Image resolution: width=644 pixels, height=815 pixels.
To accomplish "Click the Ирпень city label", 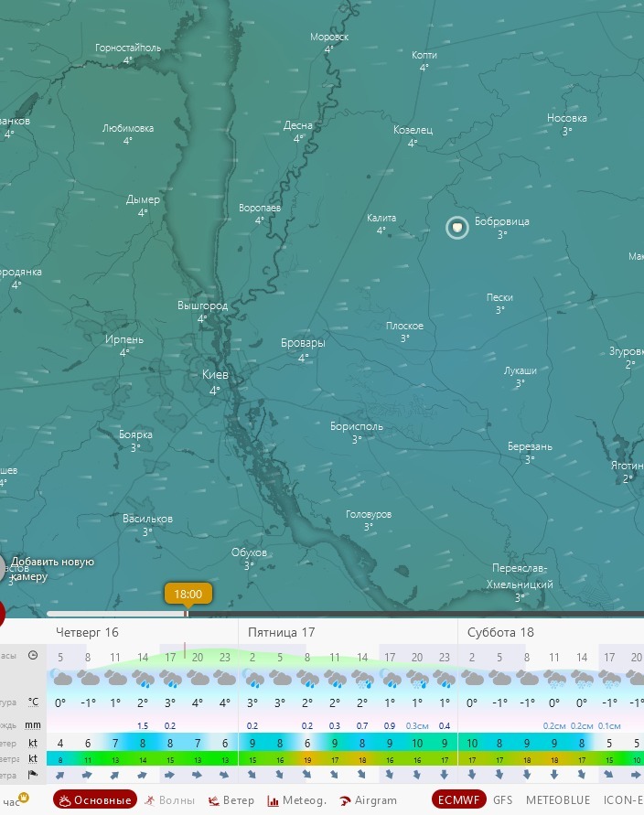I will (x=124, y=339).
